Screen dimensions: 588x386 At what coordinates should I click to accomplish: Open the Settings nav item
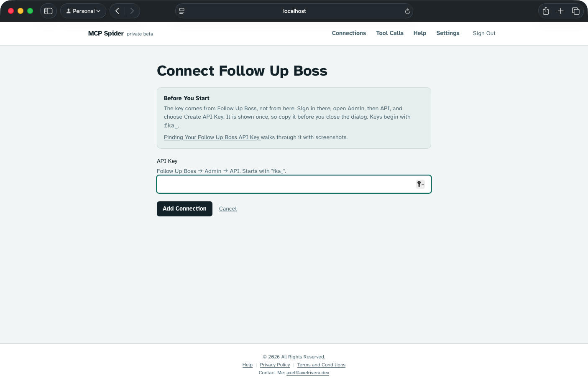[x=448, y=33]
